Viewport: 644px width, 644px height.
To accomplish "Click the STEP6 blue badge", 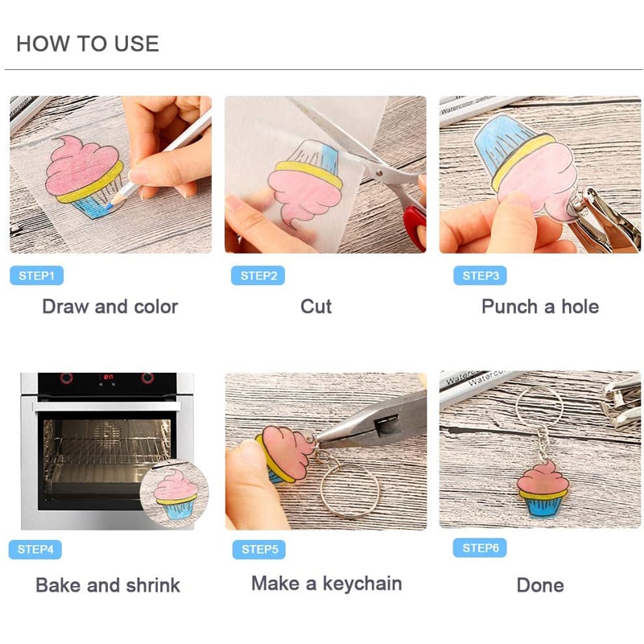I will 480,548.
